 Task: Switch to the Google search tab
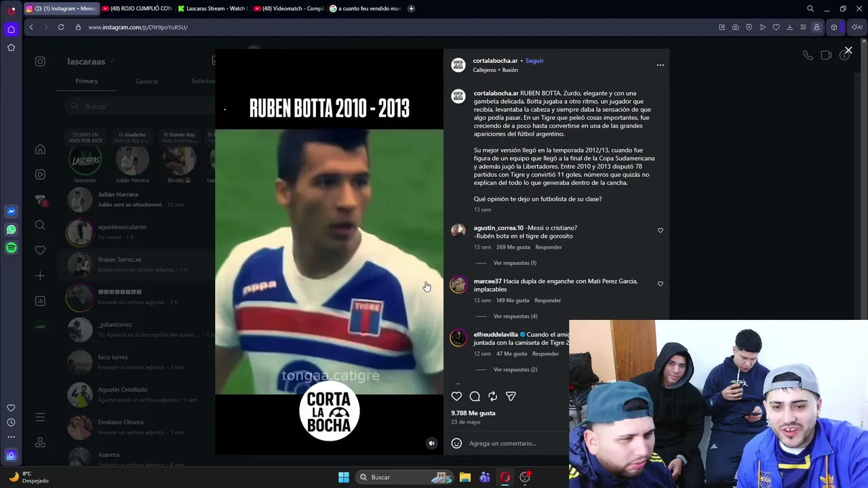[364, 9]
